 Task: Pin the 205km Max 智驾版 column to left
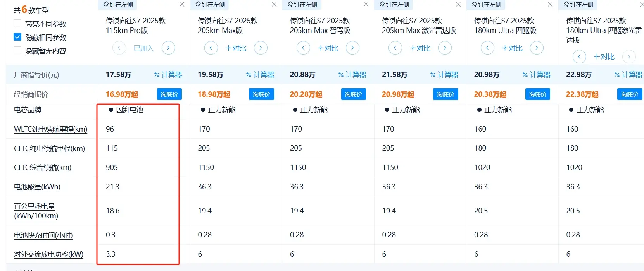pyautogui.click(x=302, y=4)
